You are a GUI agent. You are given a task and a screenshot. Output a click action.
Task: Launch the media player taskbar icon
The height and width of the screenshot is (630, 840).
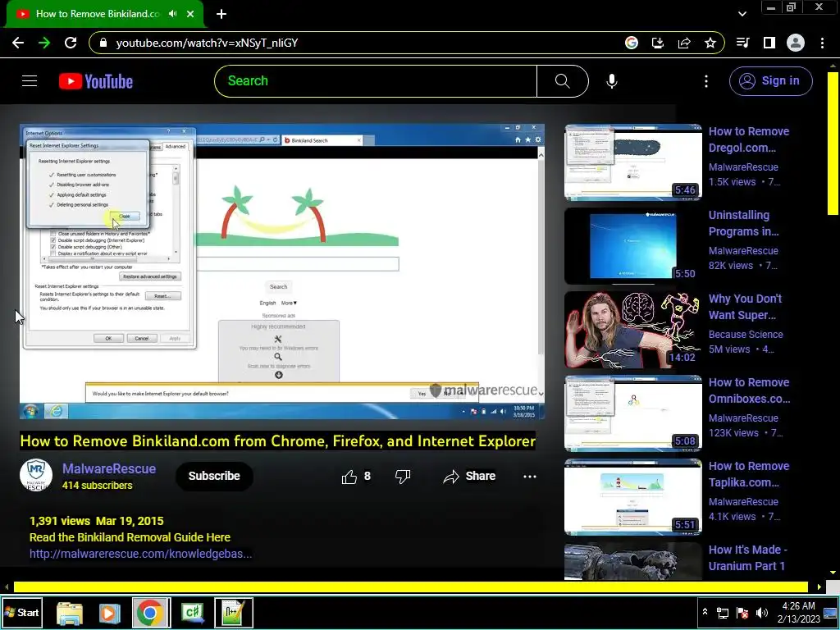tap(109, 612)
